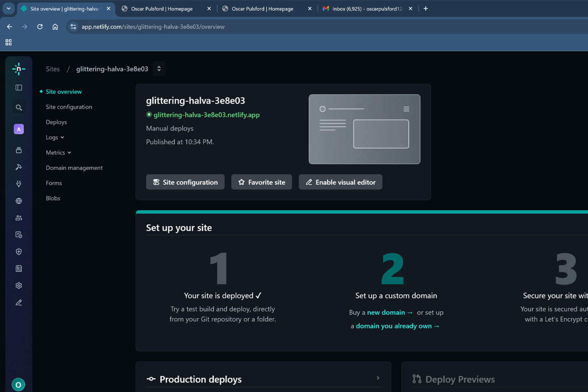Viewport: 588px width, 392px height.
Task: Click the Netlify logo in sidebar
Action: tap(19, 69)
